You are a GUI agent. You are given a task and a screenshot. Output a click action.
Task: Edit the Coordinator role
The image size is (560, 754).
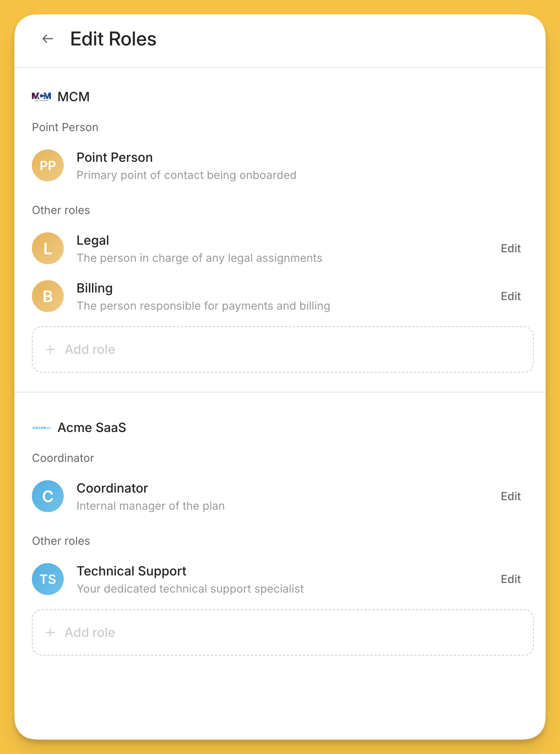click(x=510, y=496)
